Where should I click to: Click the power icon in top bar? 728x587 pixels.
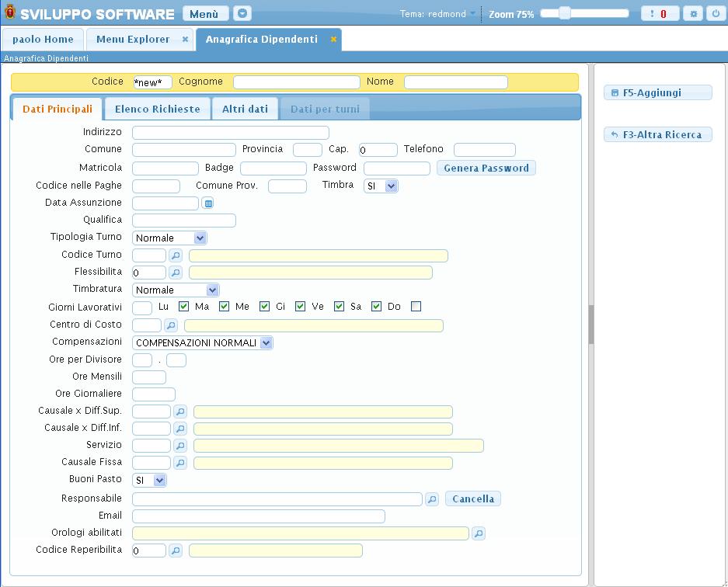(713, 14)
